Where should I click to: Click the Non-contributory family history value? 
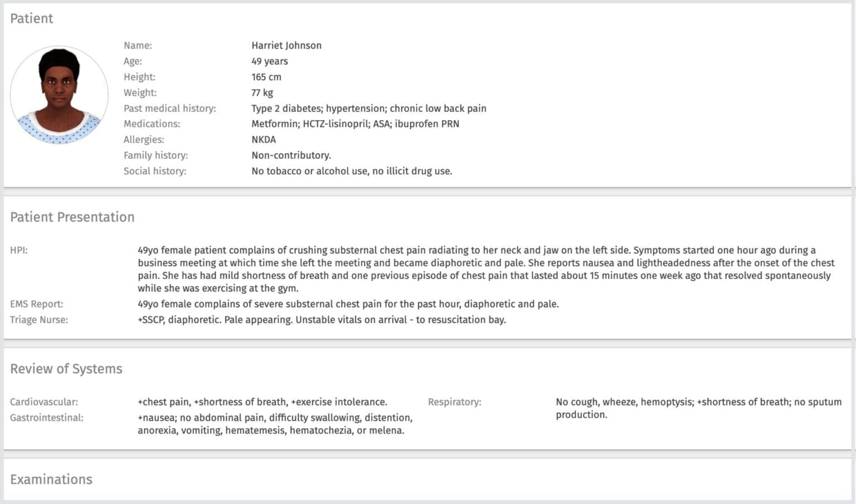pyautogui.click(x=291, y=155)
